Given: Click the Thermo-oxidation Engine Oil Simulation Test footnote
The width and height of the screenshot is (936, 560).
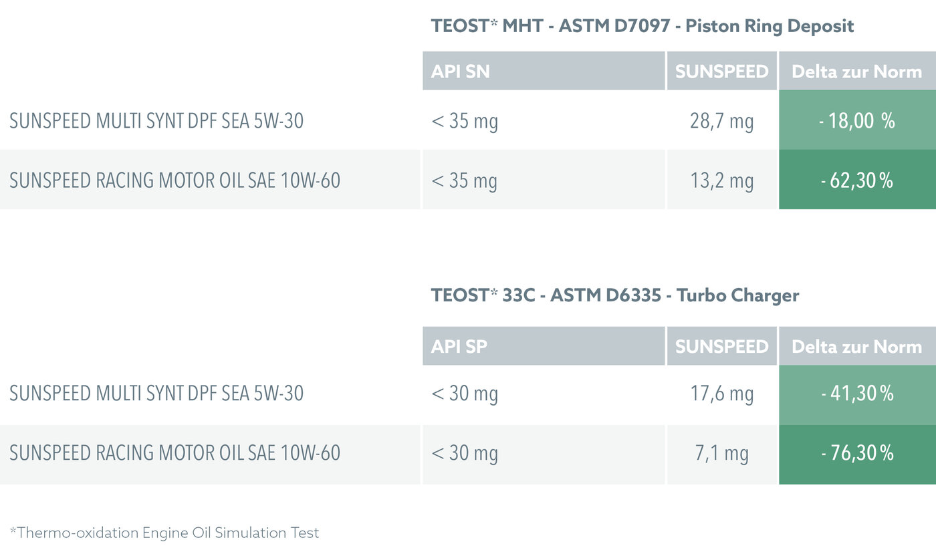Looking at the screenshot, I should 164,533.
